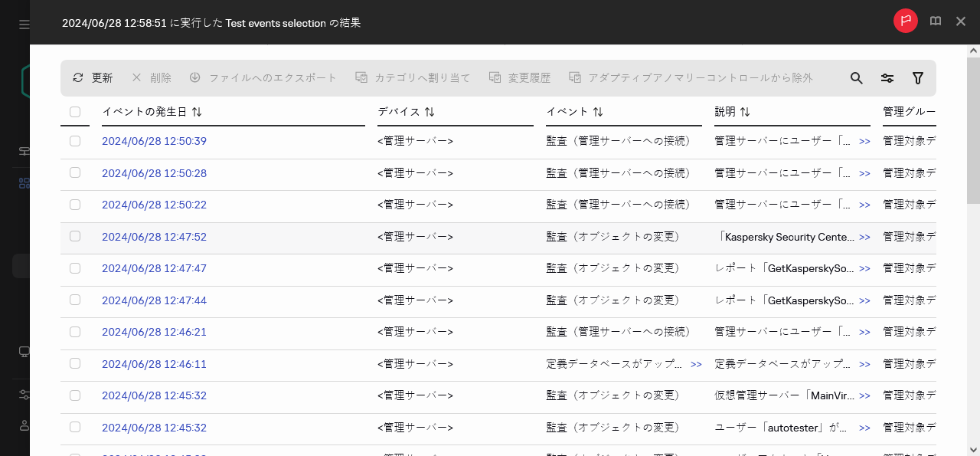Open event 2024/06/28 12:46:11 link
Screen dimensions: 980x456
[154, 363]
